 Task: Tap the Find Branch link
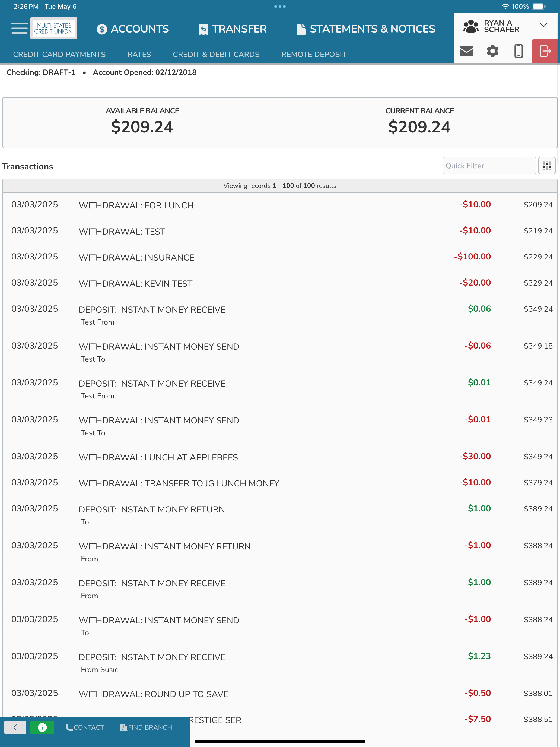[146, 727]
